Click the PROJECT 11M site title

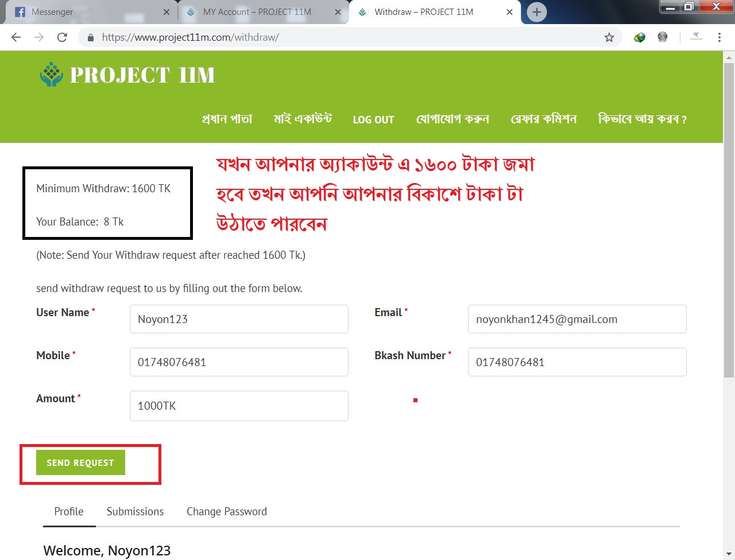(142, 75)
